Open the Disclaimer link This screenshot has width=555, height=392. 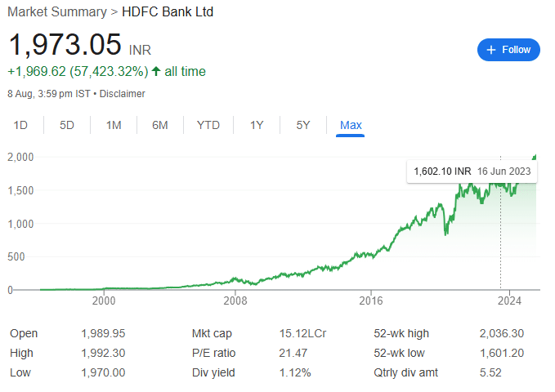[122, 94]
